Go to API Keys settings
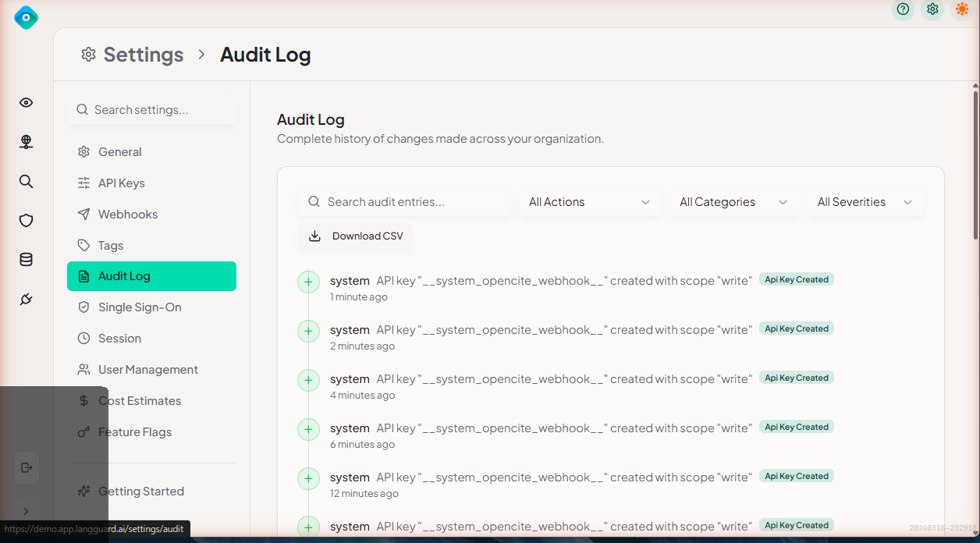 (x=121, y=183)
